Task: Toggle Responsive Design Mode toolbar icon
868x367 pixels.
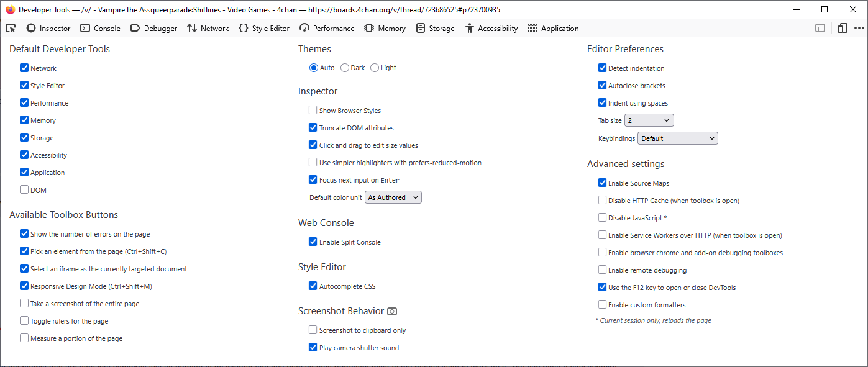Action: coord(843,28)
